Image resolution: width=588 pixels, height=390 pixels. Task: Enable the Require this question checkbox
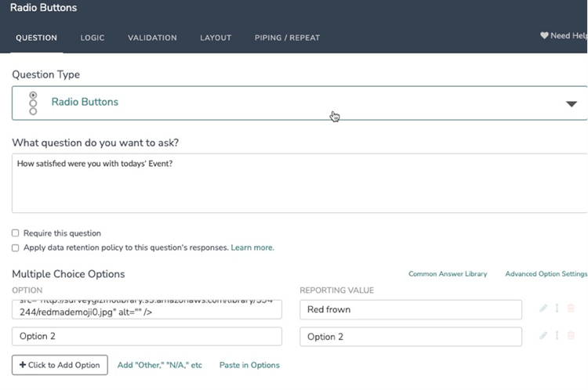click(16, 233)
